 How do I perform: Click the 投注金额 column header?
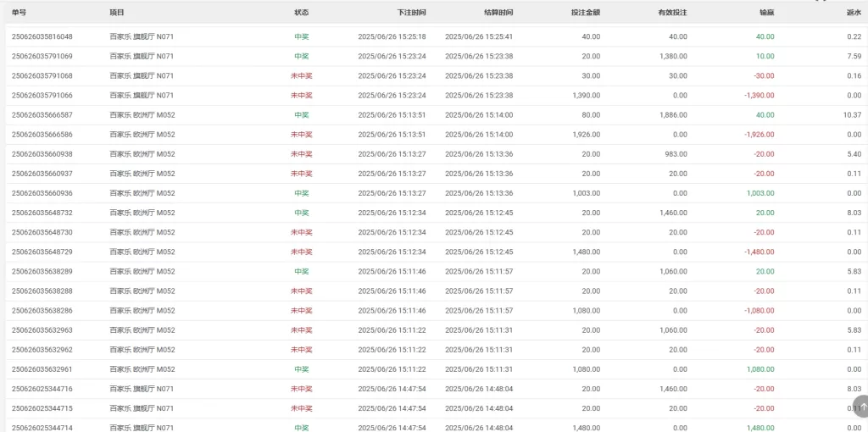(x=586, y=12)
